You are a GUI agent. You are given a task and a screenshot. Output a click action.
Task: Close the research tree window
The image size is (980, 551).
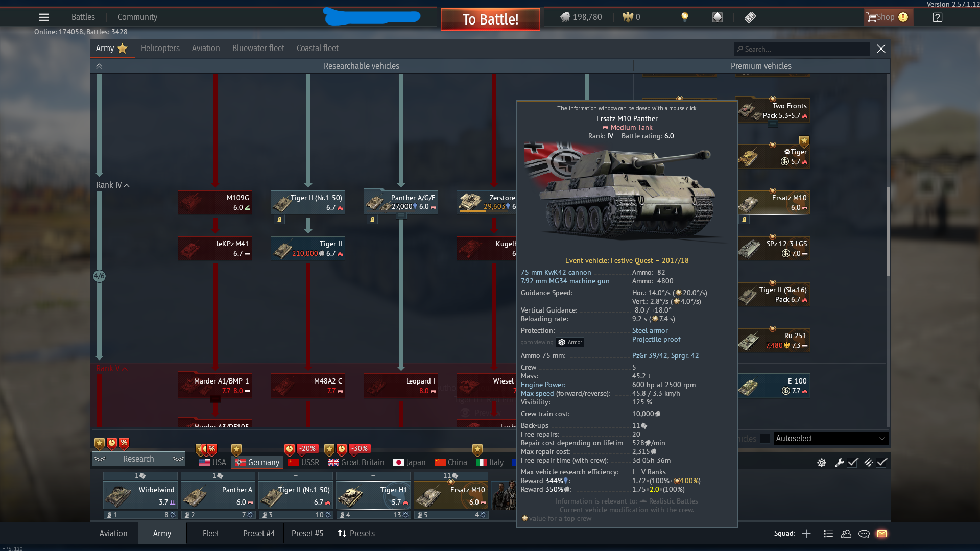(881, 49)
